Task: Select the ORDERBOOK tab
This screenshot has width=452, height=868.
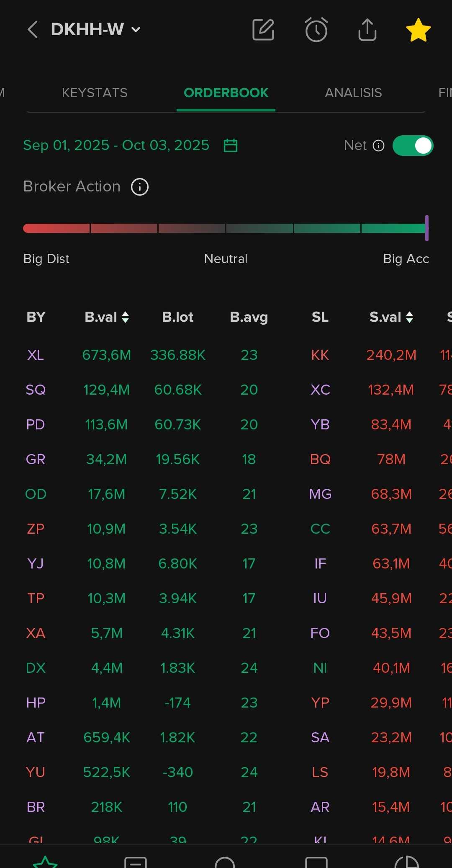Action: point(226,93)
